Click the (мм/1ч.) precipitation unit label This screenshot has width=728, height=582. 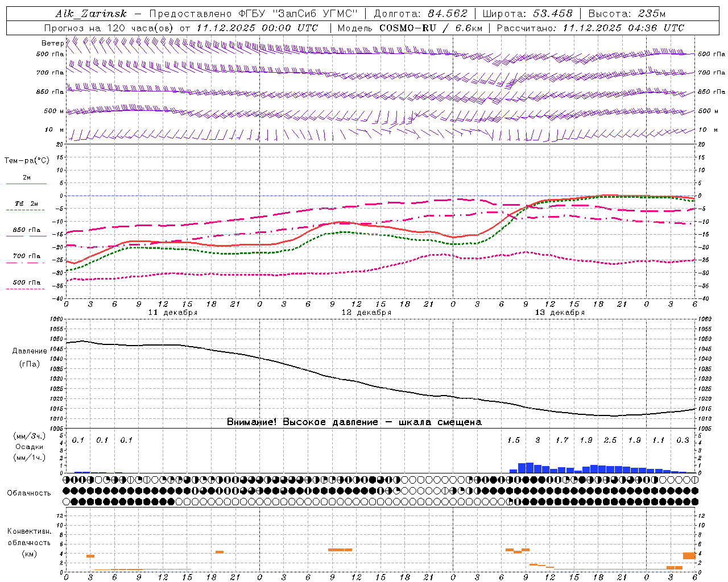[30, 458]
